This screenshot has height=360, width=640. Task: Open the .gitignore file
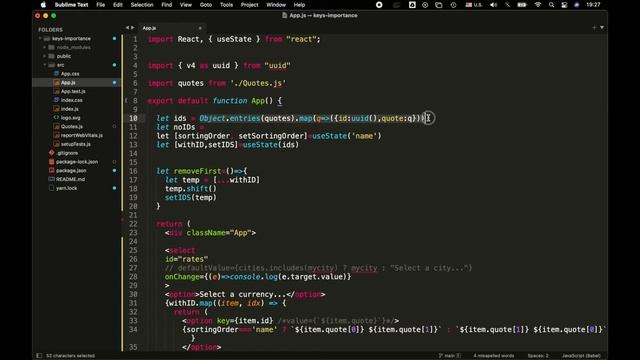67,153
